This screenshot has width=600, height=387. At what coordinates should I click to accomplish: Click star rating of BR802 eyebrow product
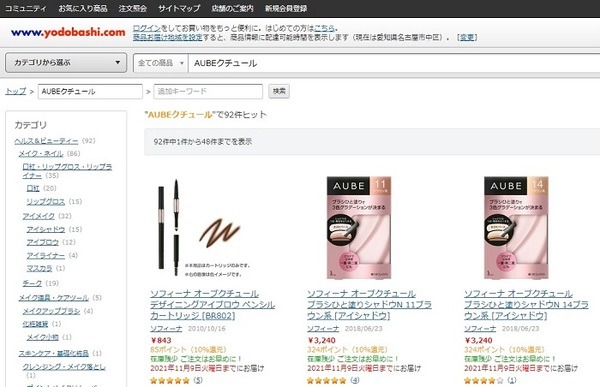170,380
